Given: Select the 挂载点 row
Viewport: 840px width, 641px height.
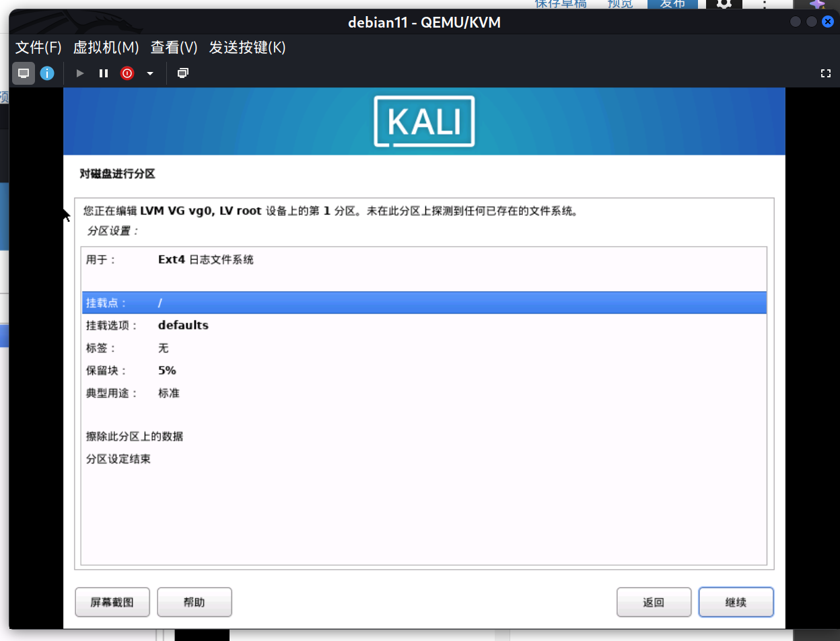Looking at the screenshot, I should (x=424, y=303).
